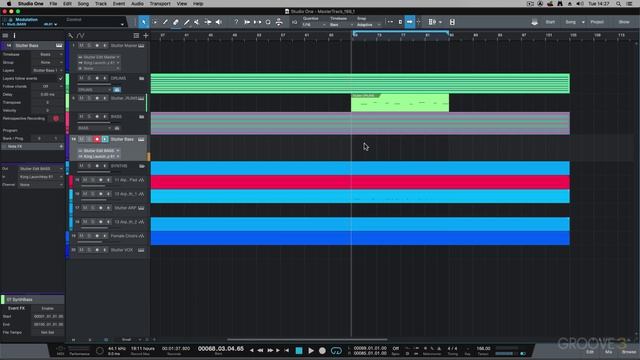The width and height of the screenshot is (640, 360).
Task: Open the Song menu
Action: (83, 4)
